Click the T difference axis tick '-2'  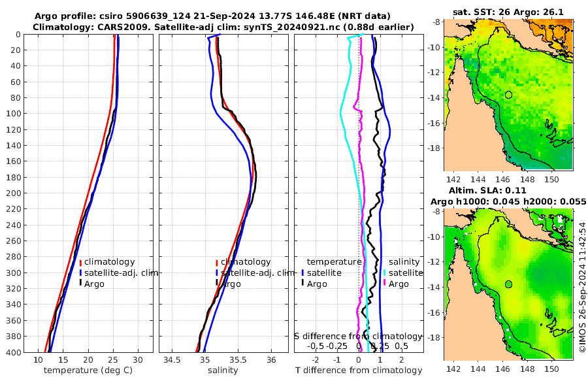tap(315, 360)
